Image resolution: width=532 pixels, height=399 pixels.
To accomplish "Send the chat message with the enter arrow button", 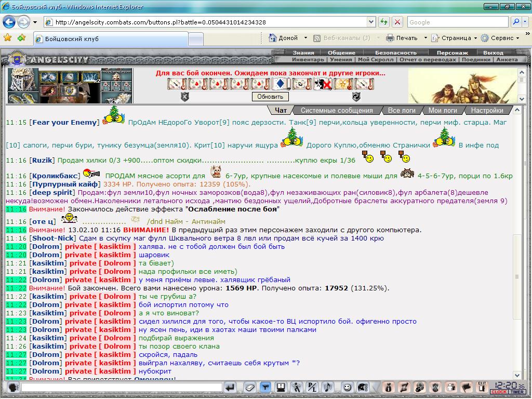I will (230, 387).
